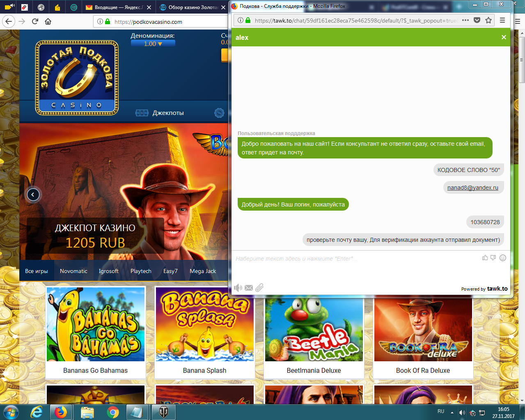Save page to Pocket in popup
Screen dimensions: 525x420
477,20
